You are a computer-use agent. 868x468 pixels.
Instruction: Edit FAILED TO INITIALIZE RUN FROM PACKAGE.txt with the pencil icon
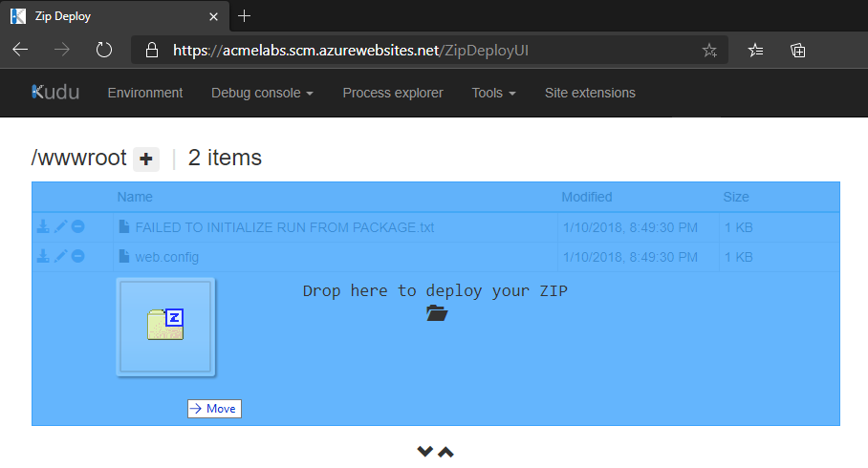(x=60, y=226)
